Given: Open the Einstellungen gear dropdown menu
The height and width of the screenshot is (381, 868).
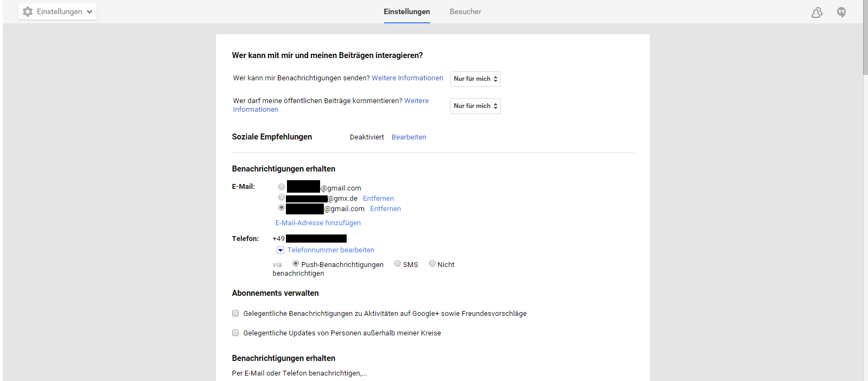Looking at the screenshot, I should click(x=58, y=11).
